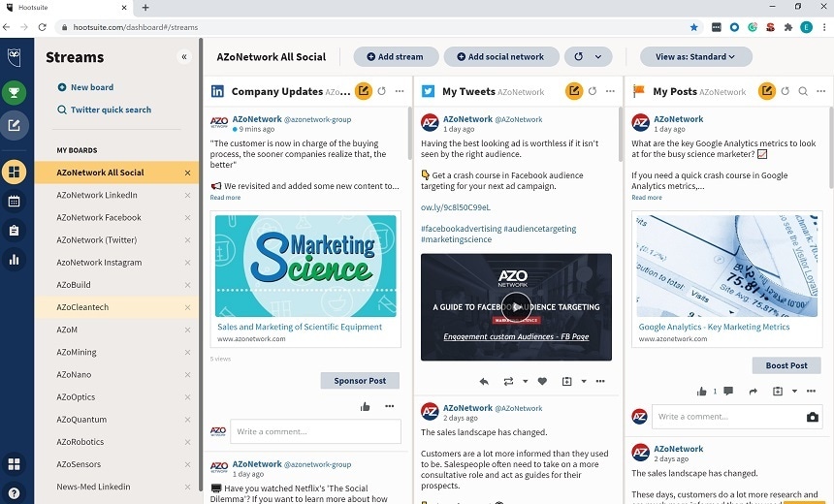Like the Facebook audience targeting tweet
834x504 pixels.
(x=542, y=381)
